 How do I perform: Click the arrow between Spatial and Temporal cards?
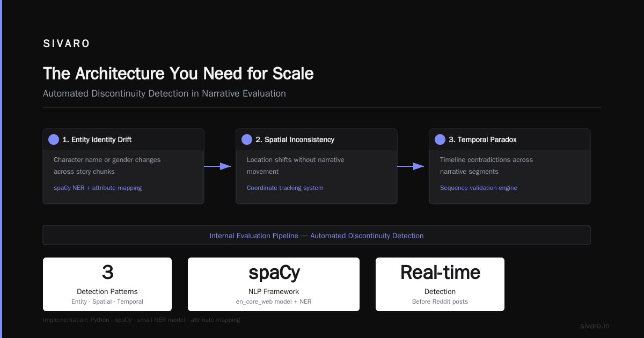[411, 166]
